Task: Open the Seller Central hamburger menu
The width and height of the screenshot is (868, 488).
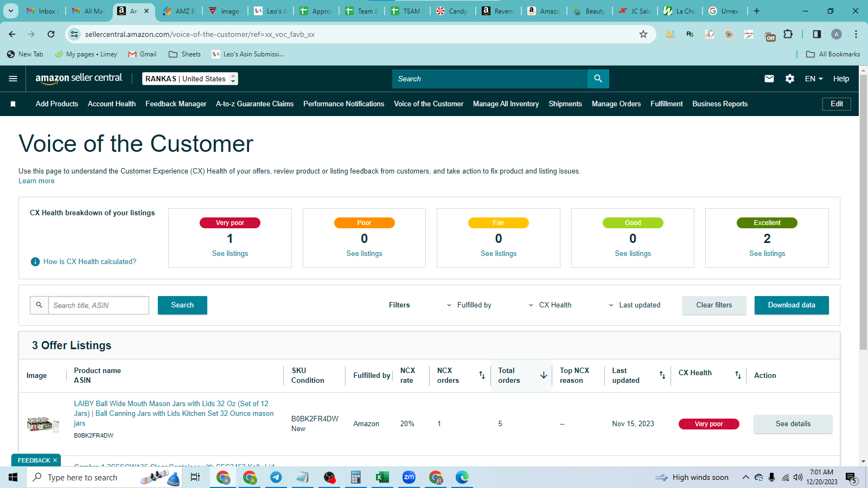Action: pyautogui.click(x=13, y=79)
